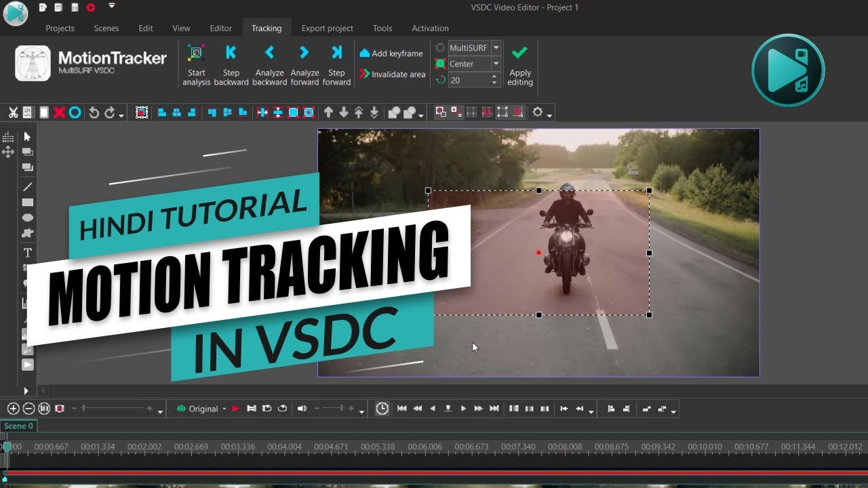This screenshot has height=488, width=868.
Task: Open the editor toolbar gear settings
Action: [x=538, y=113]
